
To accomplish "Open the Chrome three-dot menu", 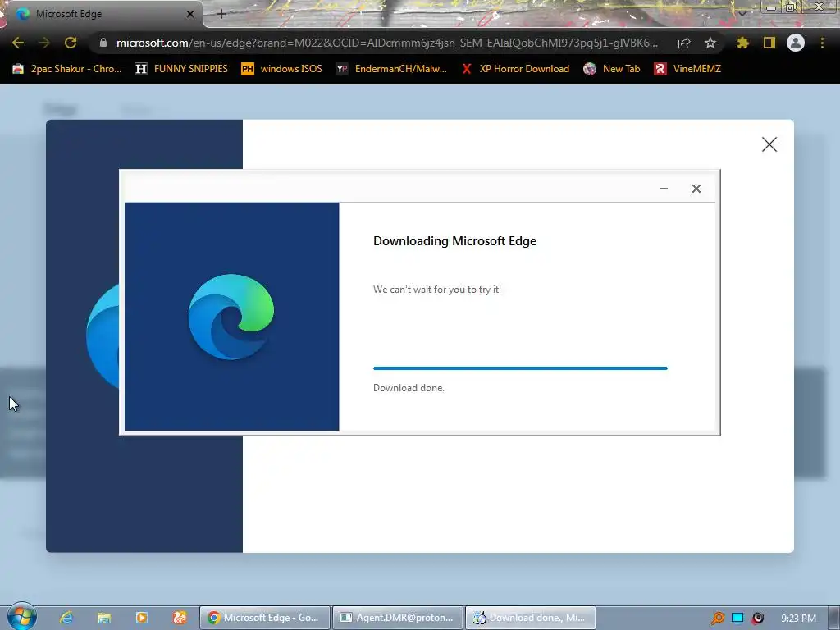I will point(822,43).
